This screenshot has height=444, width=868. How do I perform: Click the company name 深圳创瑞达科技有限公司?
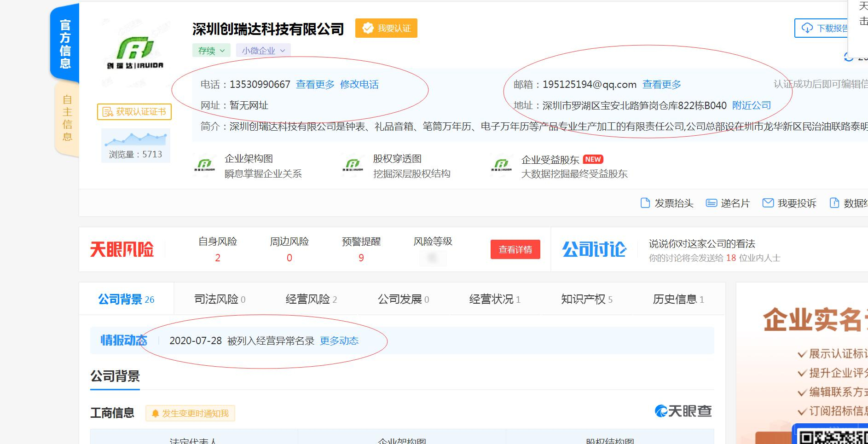point(268,29)
